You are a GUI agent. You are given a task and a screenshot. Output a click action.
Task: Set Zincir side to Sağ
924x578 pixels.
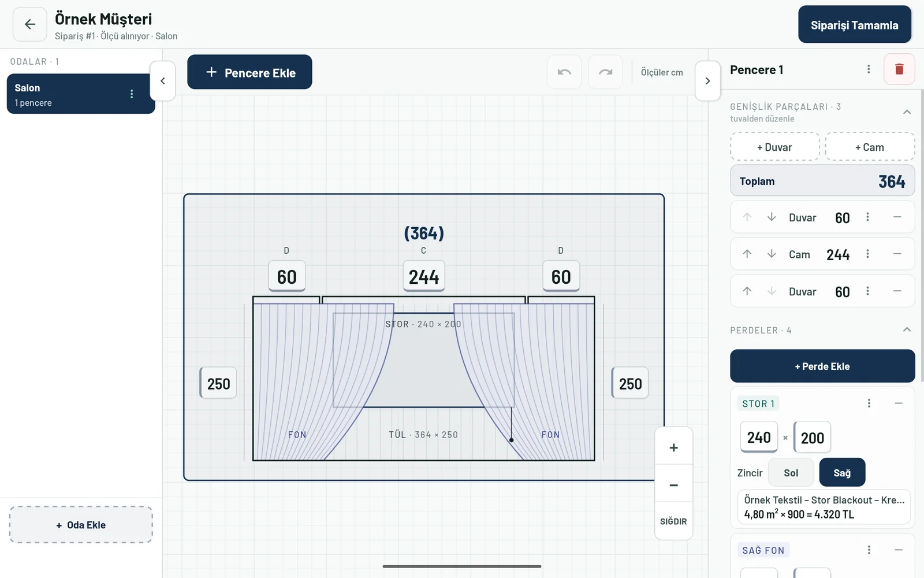(842, 473)
